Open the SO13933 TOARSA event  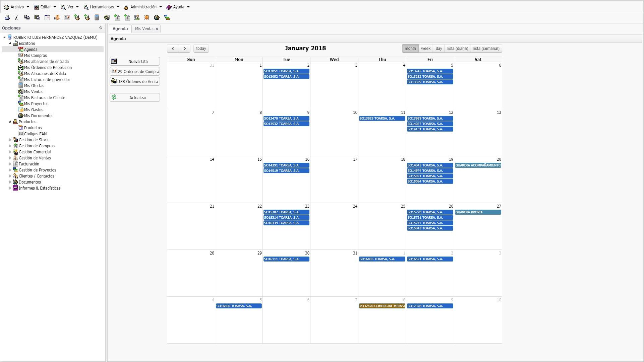[x=382, y=119]
